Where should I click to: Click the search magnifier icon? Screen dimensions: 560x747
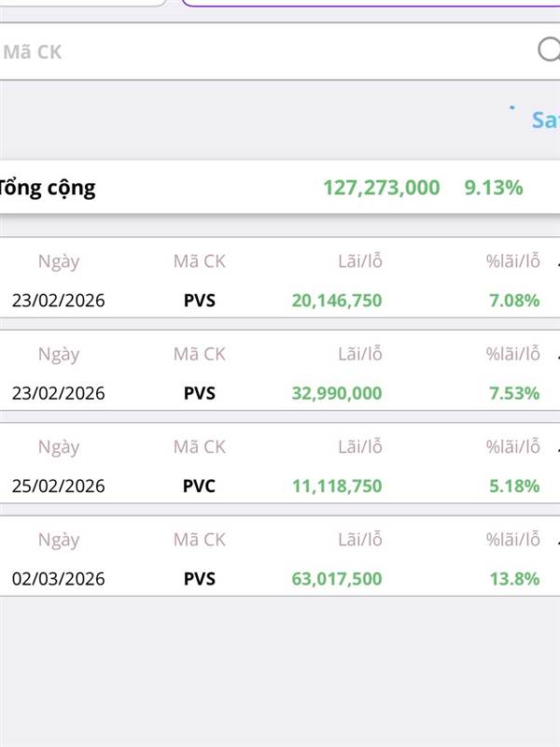(550, 50)
